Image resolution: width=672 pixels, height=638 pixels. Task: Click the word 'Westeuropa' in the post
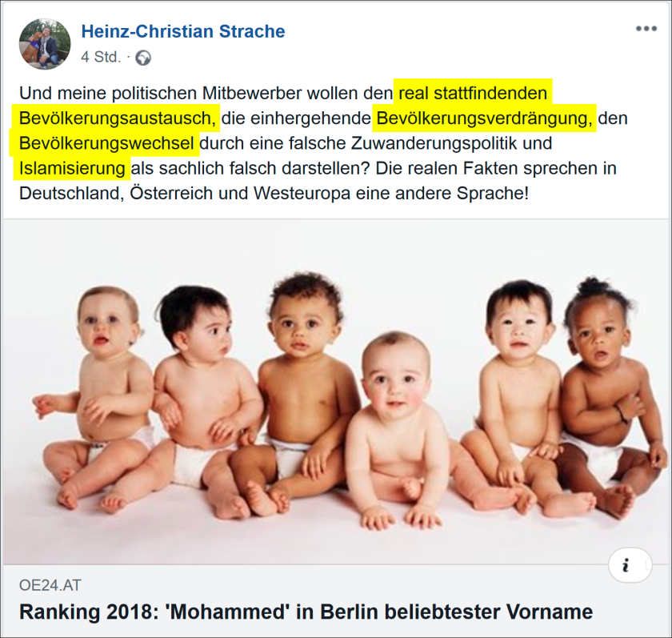(302, 194)
